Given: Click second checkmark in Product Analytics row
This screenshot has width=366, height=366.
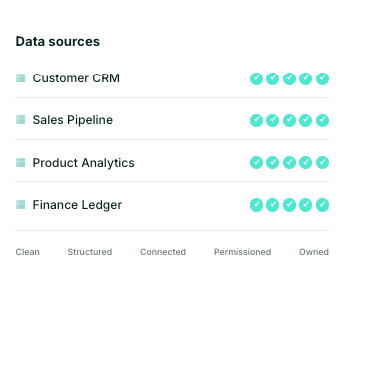Looking at the screenshot, I should click(x=273, y=162).
